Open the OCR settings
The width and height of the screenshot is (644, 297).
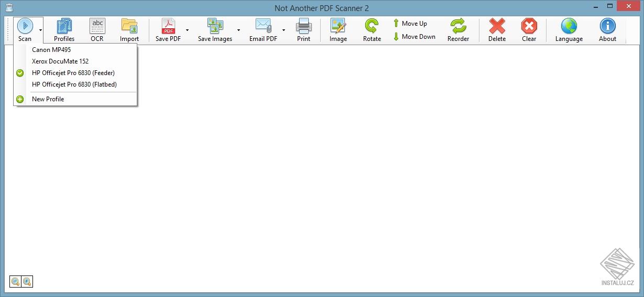pyautogui.click(x=97, y=30)
